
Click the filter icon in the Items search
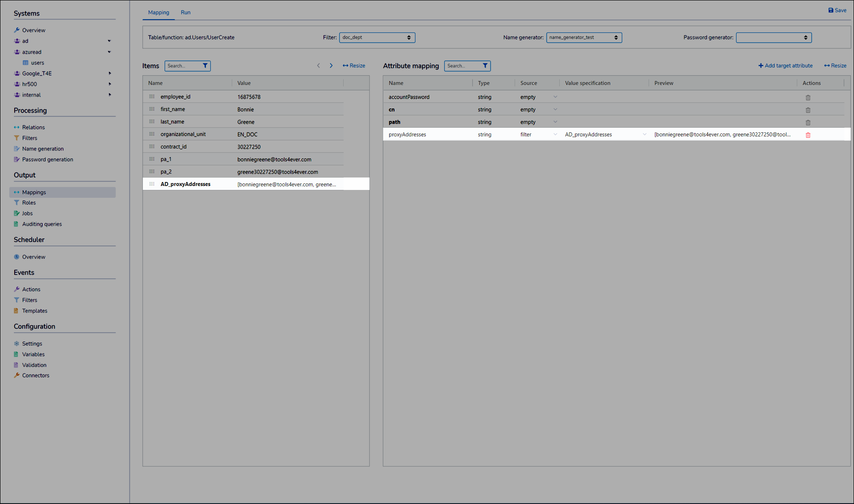coord(205,66)
